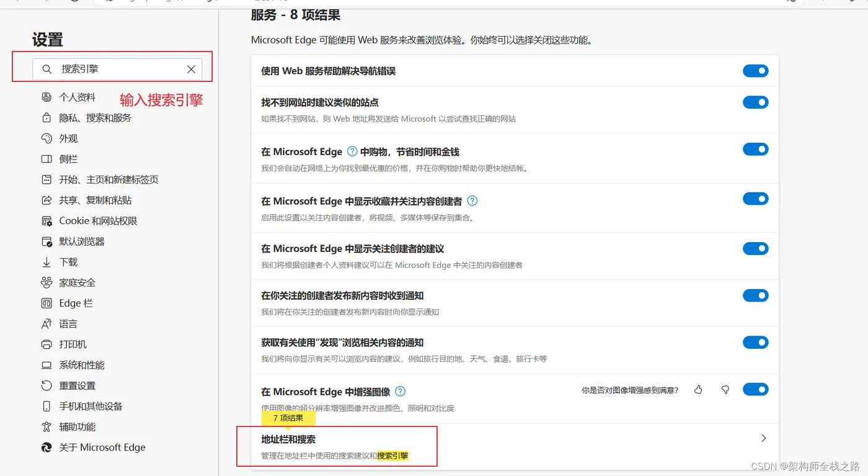Click the Default browser icon

coord(46,241)
